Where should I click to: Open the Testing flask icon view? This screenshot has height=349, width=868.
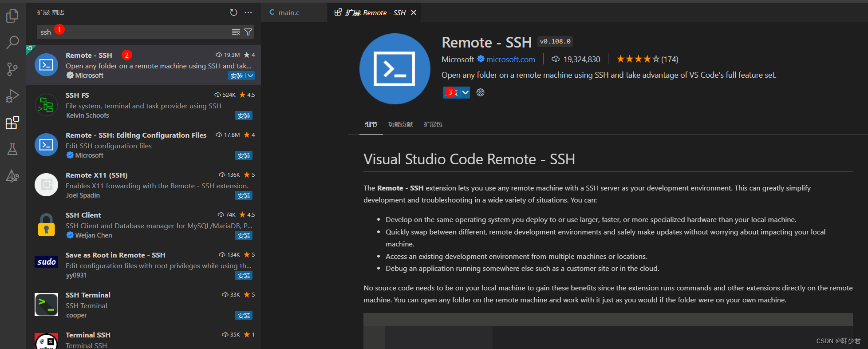tap(12, 149)
